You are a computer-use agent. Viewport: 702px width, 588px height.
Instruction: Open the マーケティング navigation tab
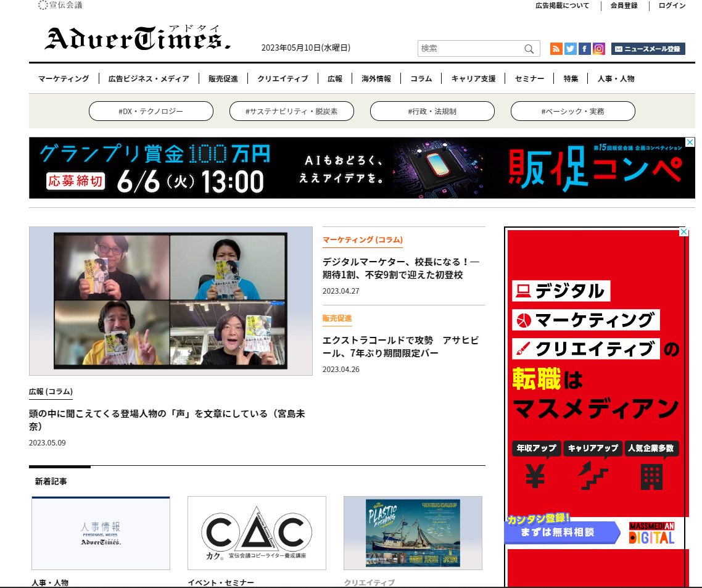click(62, 78)
